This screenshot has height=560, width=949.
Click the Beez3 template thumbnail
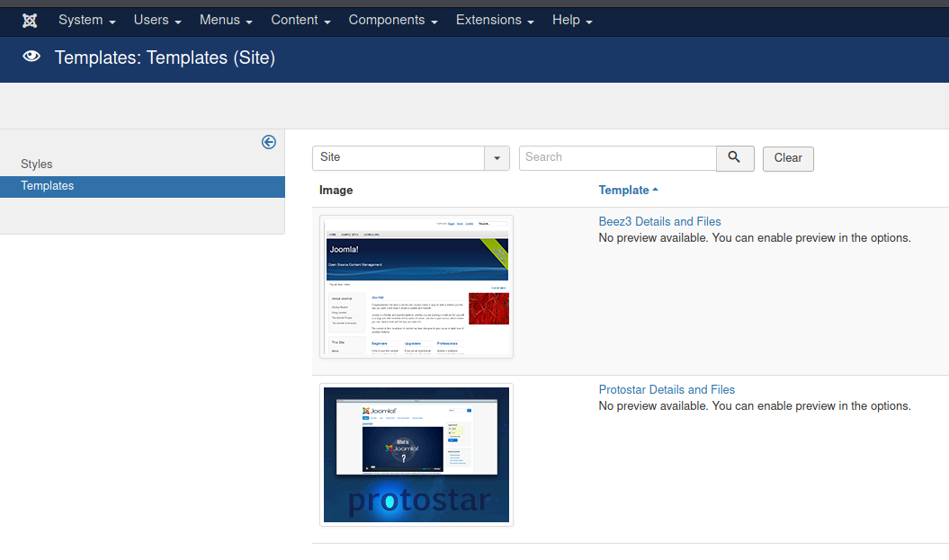click(x=416, y=287)
